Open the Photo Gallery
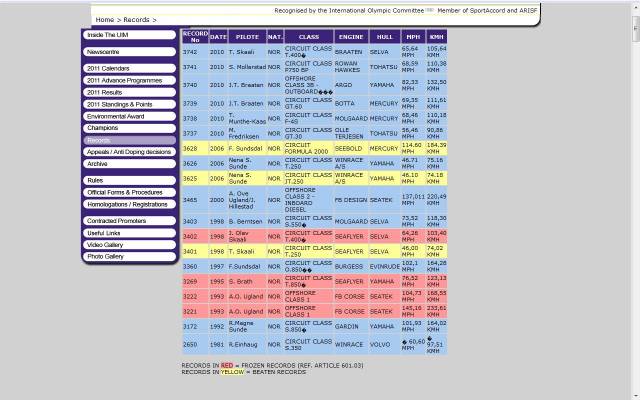This screenshot has width=640, height=400. click(x=129, y=256)
